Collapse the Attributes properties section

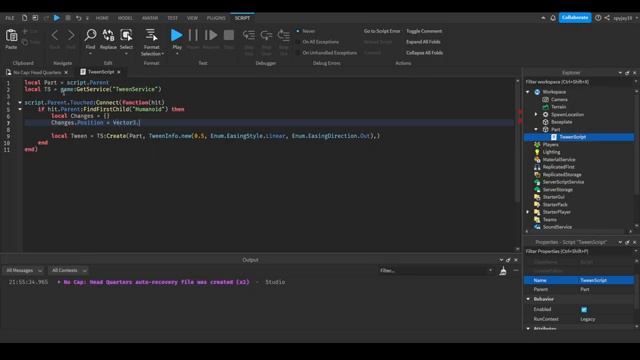pyautogui.click(x=528, y=329)
